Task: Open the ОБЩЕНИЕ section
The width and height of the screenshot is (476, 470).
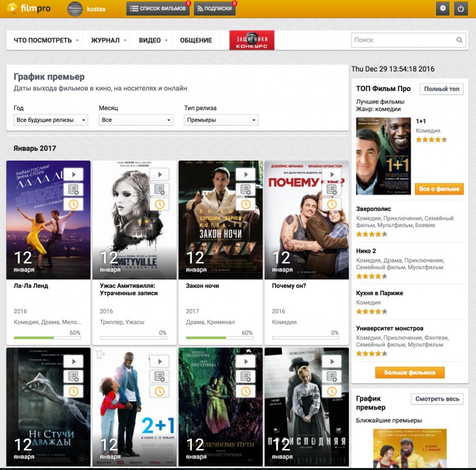Action: tap(196, 40)
